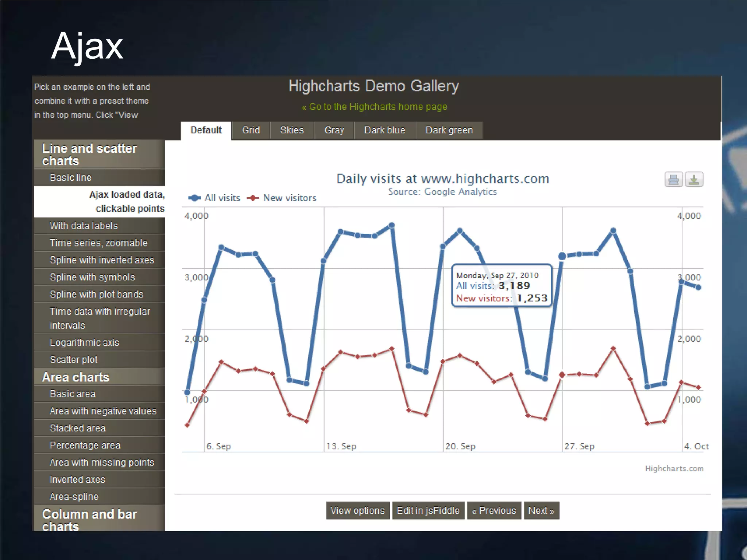
Task: Select the Dark blue theme tab
Action: tap(384, 130)
